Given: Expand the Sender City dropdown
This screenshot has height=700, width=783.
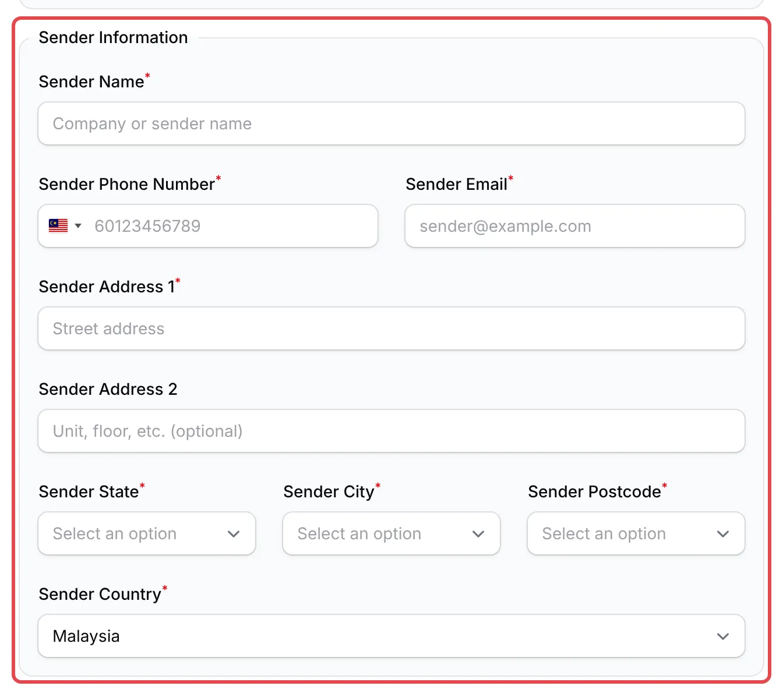Looking at the screenshot, I should coord(391,533).
